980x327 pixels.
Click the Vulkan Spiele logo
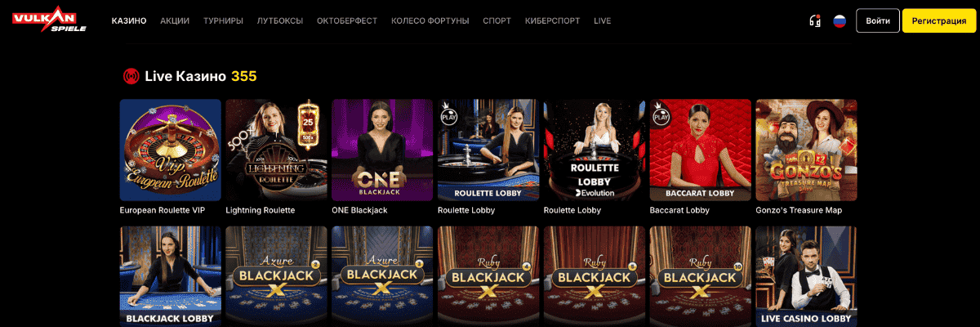51,20
